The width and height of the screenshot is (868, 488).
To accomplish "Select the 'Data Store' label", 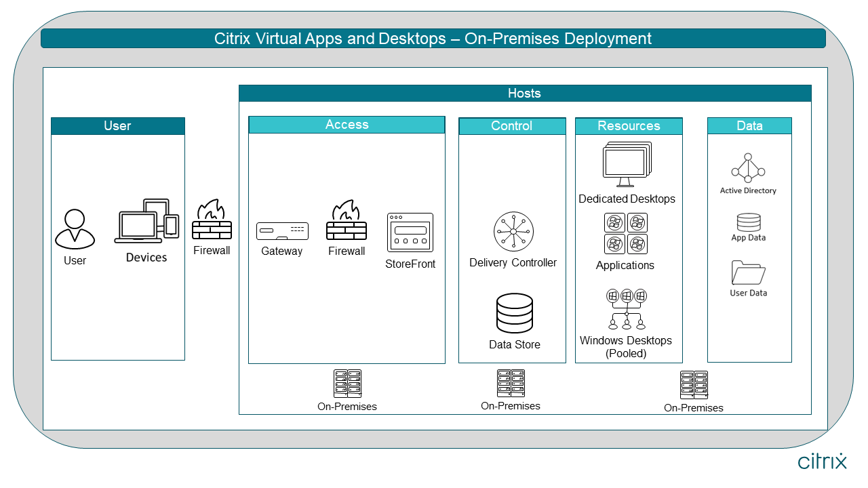I will (x=515, y=345).
